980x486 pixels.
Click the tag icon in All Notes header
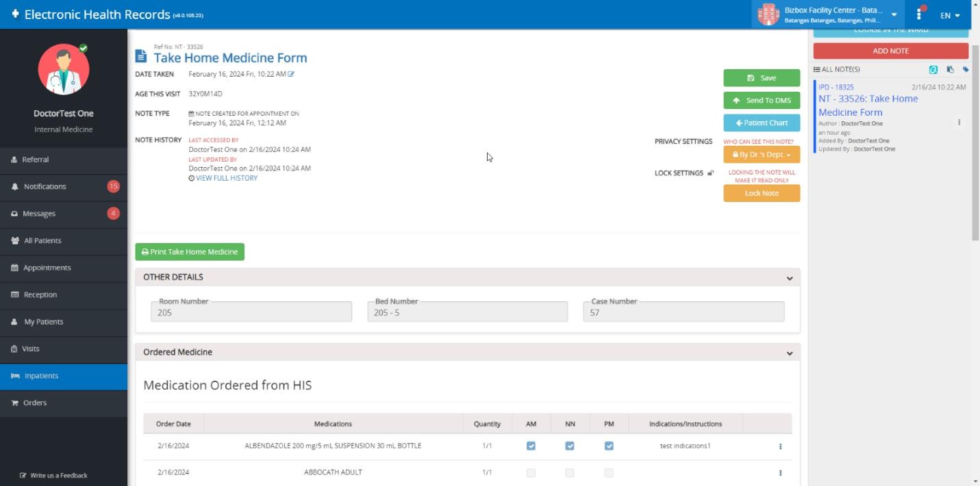tap(966, 69)
